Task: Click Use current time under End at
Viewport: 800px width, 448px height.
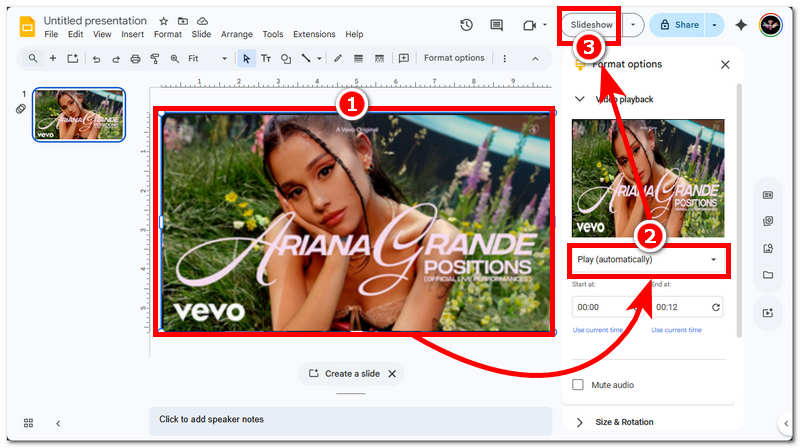Action: pos(677,330)
